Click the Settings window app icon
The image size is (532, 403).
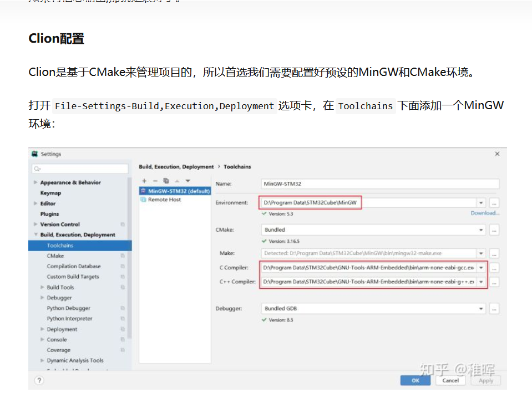[34, 154]
